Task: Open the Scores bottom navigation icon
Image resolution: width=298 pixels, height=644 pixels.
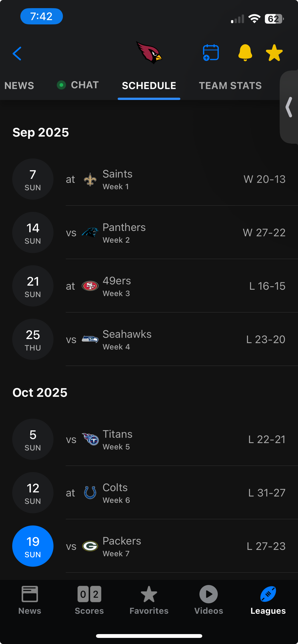Action: point(89,595)
